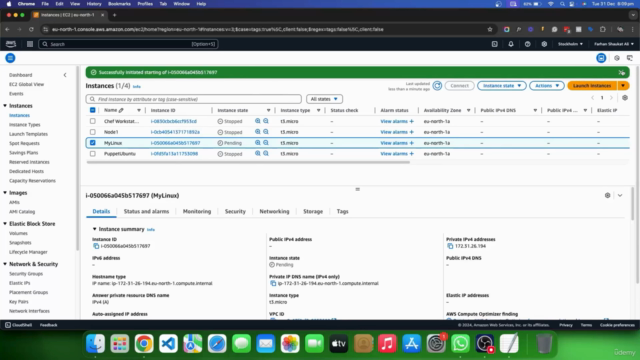Uncheck the MyLinux instance checkbox

click(x=93, y=143)
